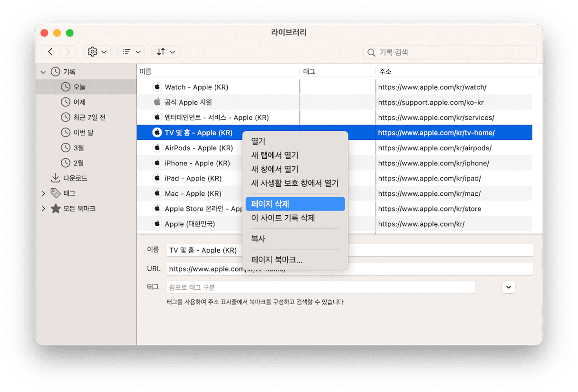Image resolution: width=578 pixels, height=392 pixels.
Task: Click the clock icon beside 2월
Action: [66, 163]
